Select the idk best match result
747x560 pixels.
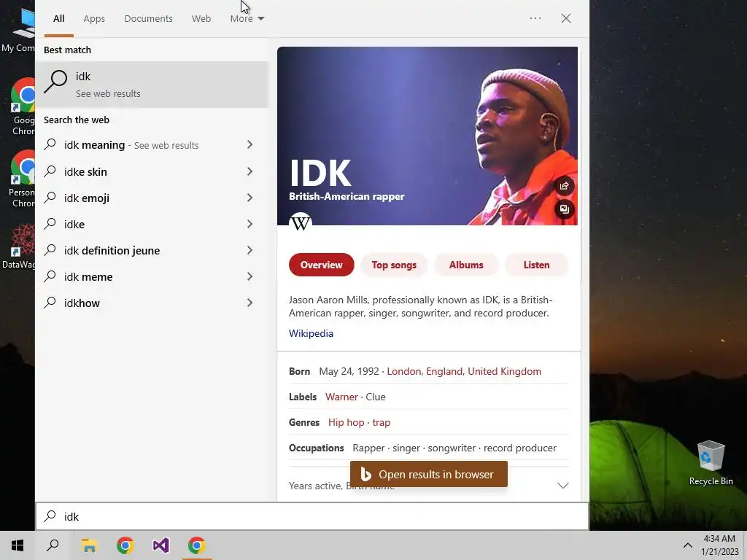152,85
